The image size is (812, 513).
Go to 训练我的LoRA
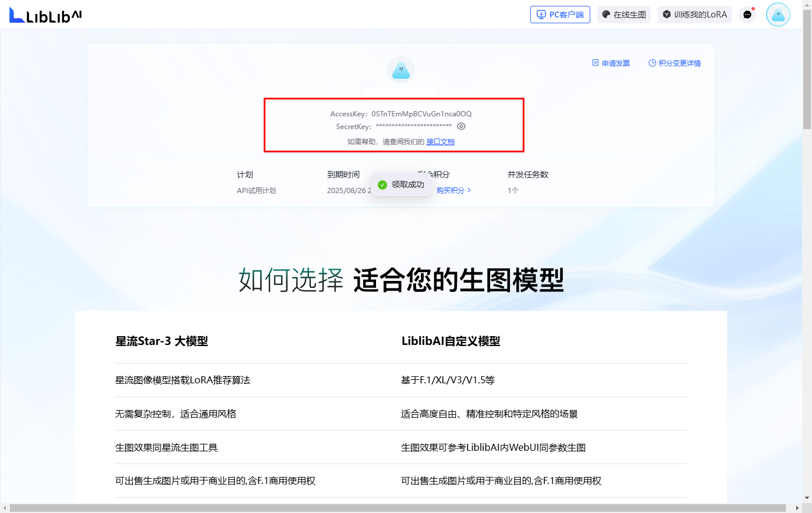coord(694,15)
